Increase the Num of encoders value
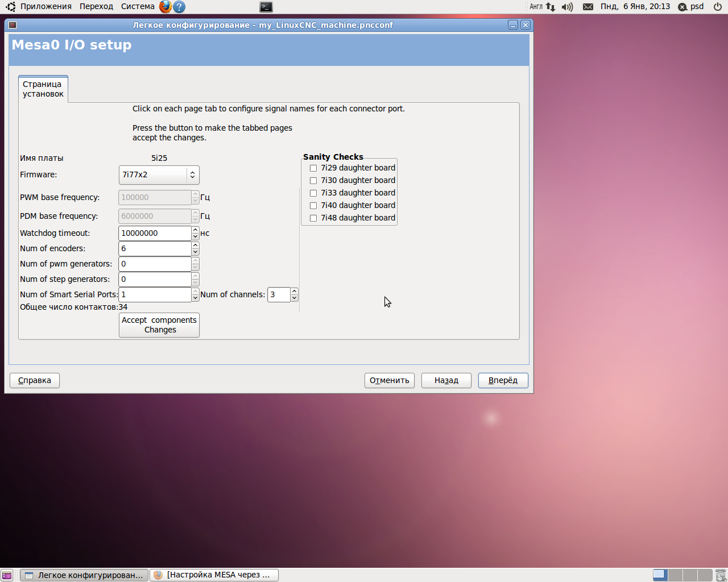 coord(196,245)
